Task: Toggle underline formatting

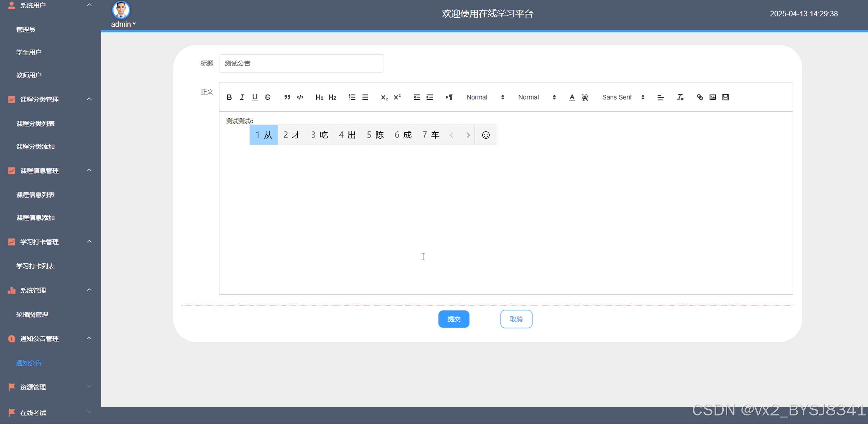Action: 255,97
